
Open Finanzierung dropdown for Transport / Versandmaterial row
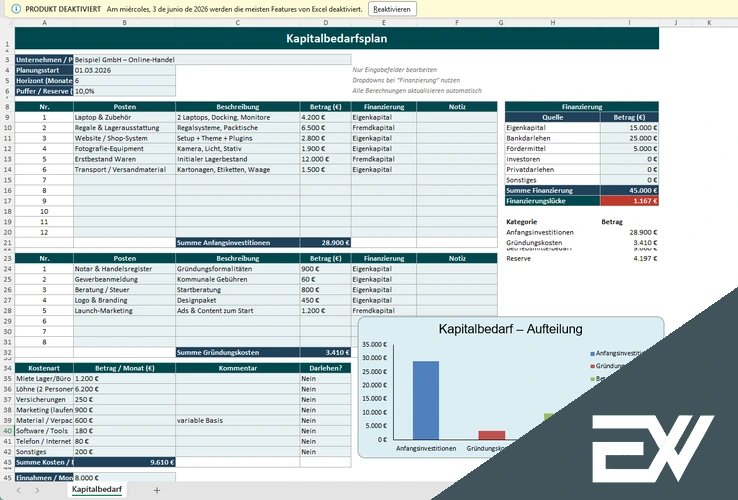384,169
